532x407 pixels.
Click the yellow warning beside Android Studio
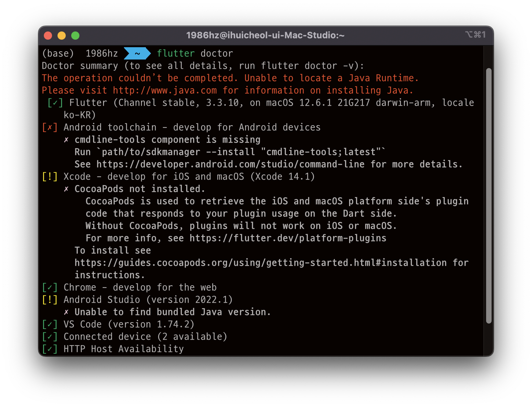click(x=50, y=300)
